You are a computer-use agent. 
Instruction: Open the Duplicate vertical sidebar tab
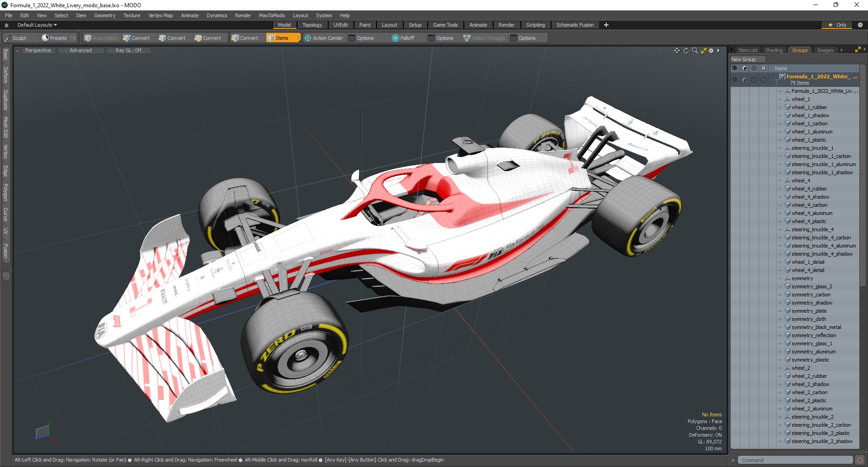(x=5, y=100)
